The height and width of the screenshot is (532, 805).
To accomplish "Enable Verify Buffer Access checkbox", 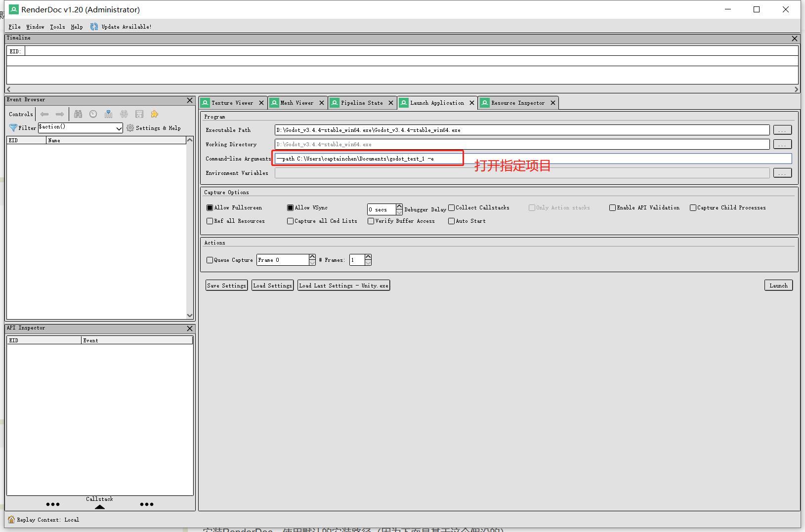I will tap(371, 221).
